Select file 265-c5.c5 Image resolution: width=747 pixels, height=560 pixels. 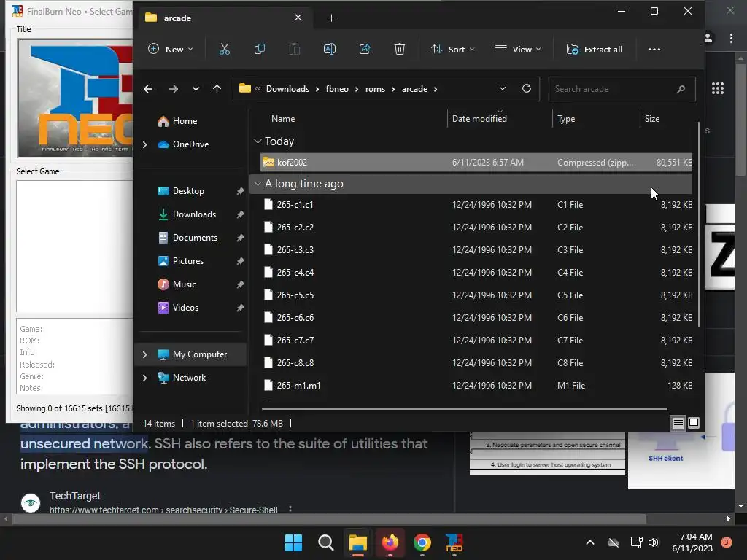(x=476, y=295)
